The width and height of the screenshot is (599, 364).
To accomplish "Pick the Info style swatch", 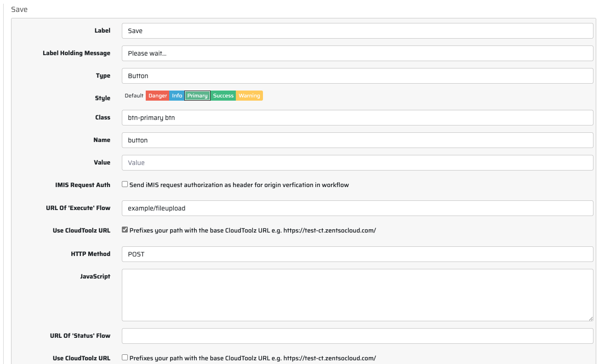I will click(x=177, y=96).
